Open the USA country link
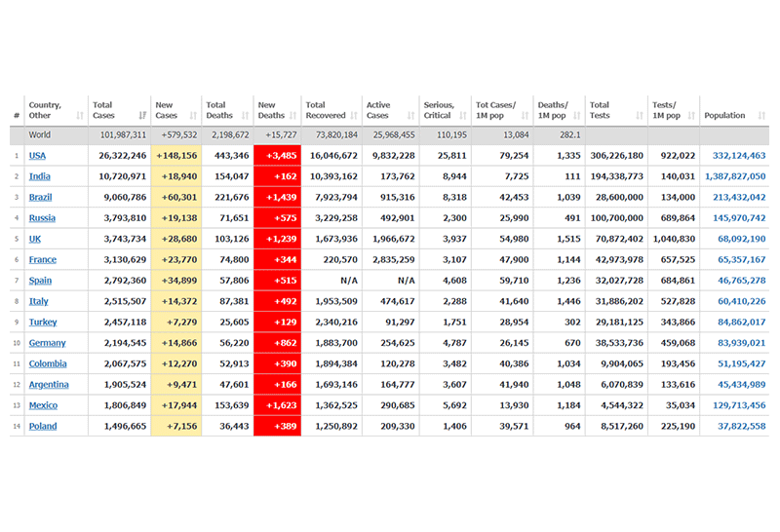This screenshot has width=780, height=532. tap(37, 156)
